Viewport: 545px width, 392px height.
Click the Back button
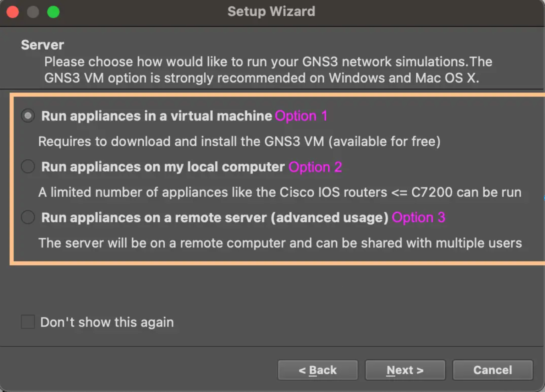click(x=318, y=370)
